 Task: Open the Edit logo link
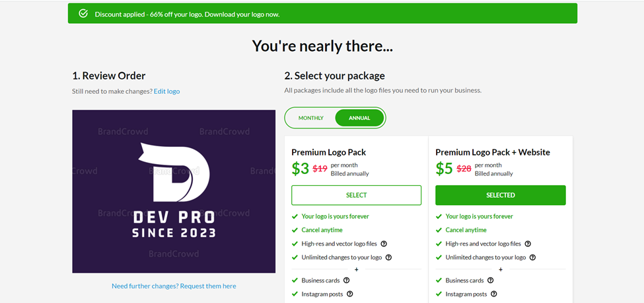tap(166, 91)
